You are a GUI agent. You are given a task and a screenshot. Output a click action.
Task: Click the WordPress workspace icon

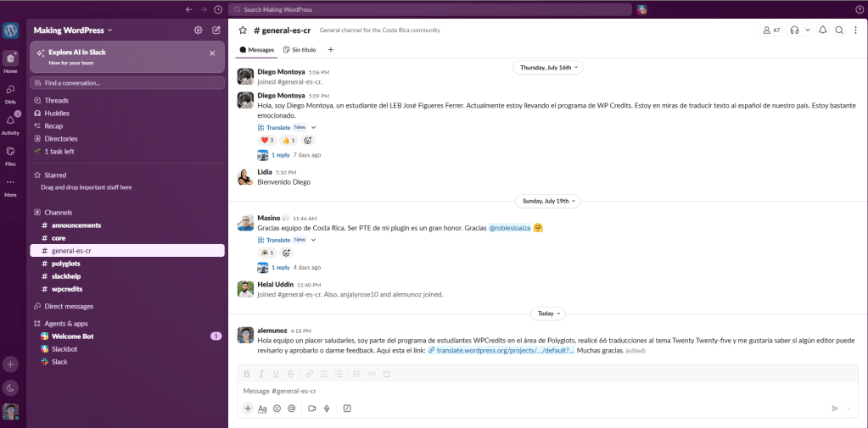[10, 31]
